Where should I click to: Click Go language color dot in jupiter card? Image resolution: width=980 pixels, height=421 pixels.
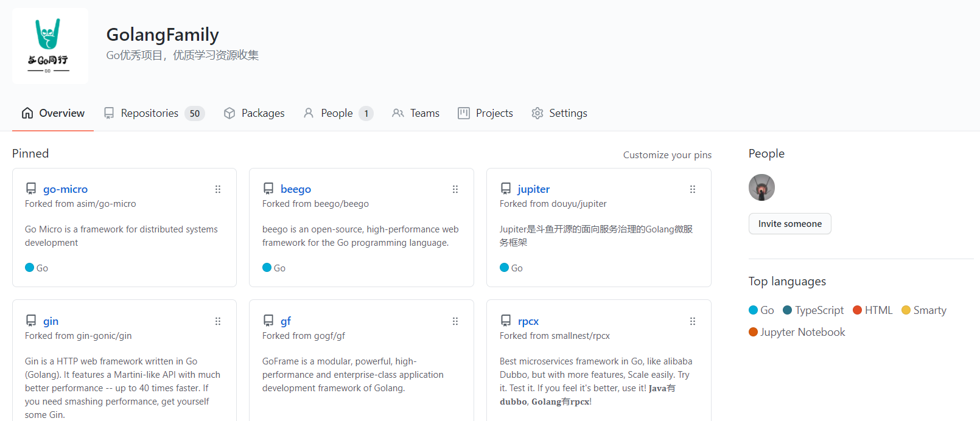pos(504,267)
